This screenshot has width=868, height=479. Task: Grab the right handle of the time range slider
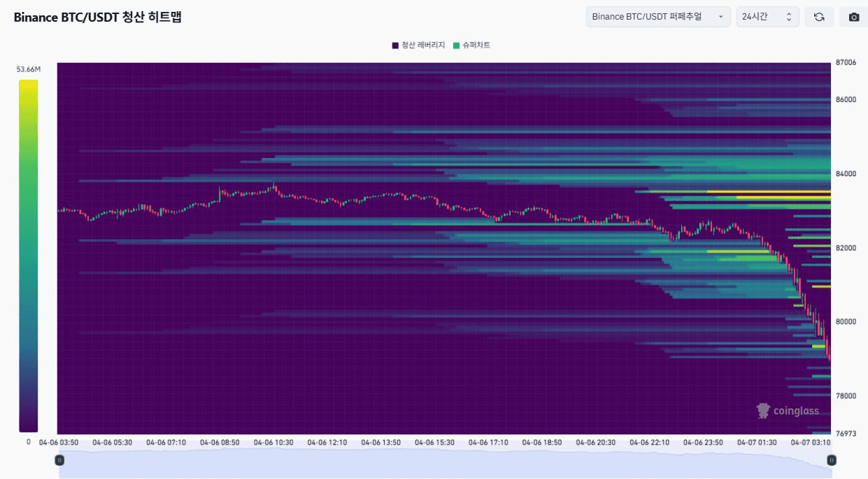(x=832, y=460)
